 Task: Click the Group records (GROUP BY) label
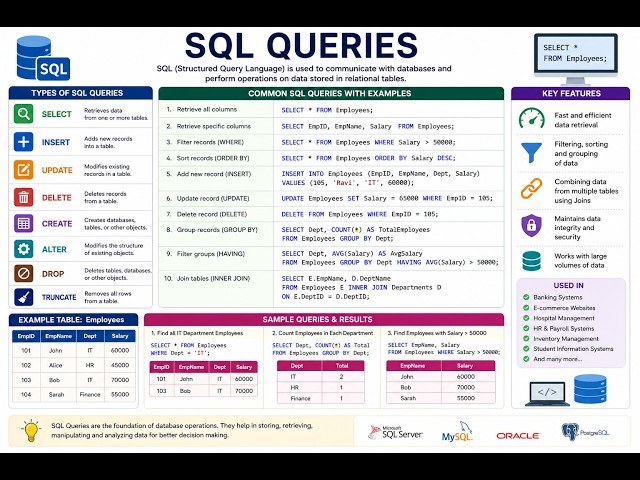point(217,230)
